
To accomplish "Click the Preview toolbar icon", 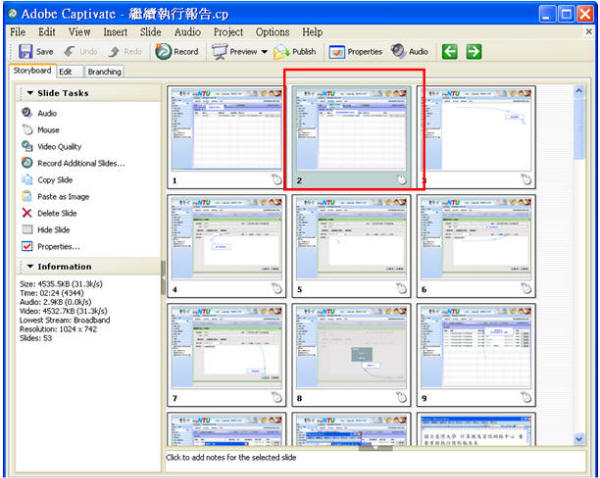I will pos(220,52).
